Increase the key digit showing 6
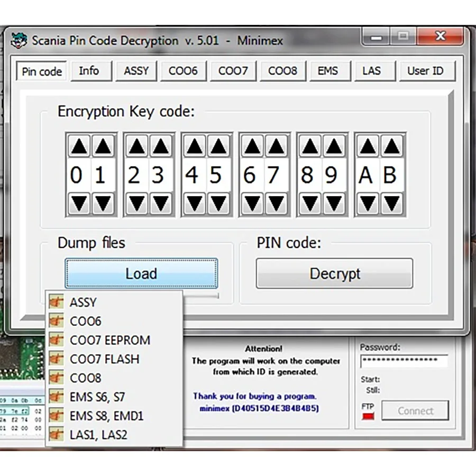 coord(252,146)
